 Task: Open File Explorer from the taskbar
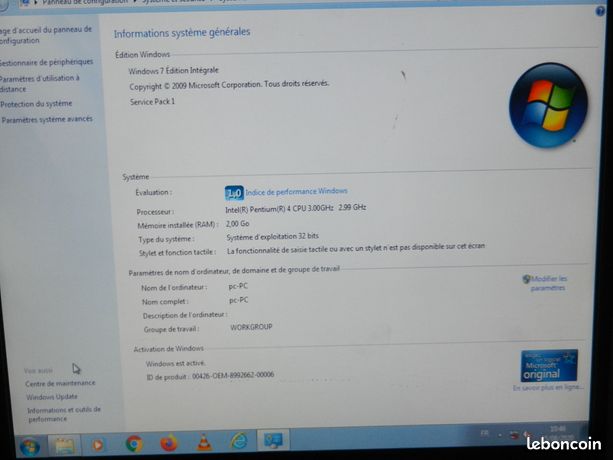(x=64, y=446)
